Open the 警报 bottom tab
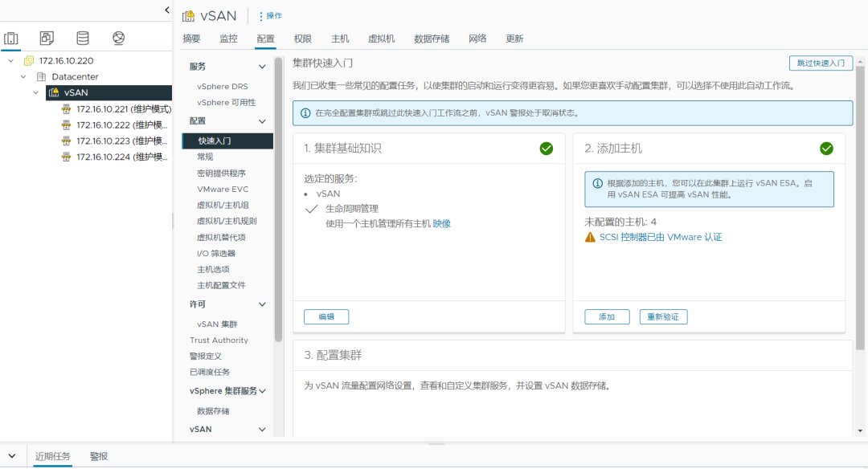The image size is (868, 469). pyautogui.click(x=99, y=456)
